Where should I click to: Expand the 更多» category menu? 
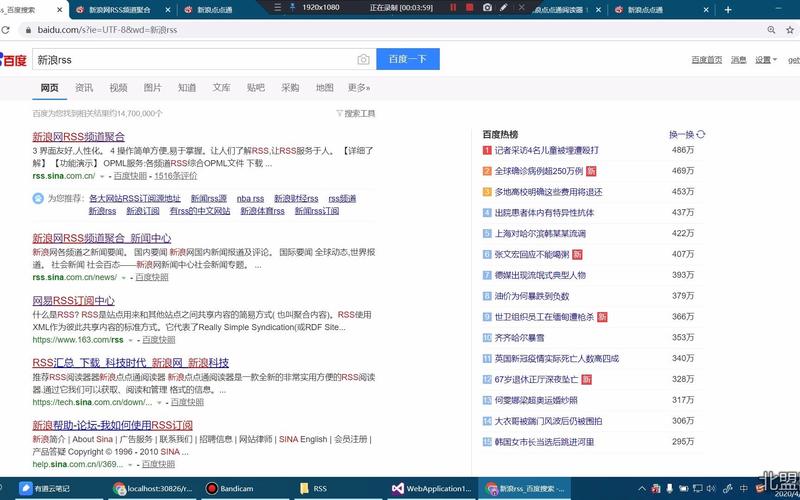tap(359, 88)
